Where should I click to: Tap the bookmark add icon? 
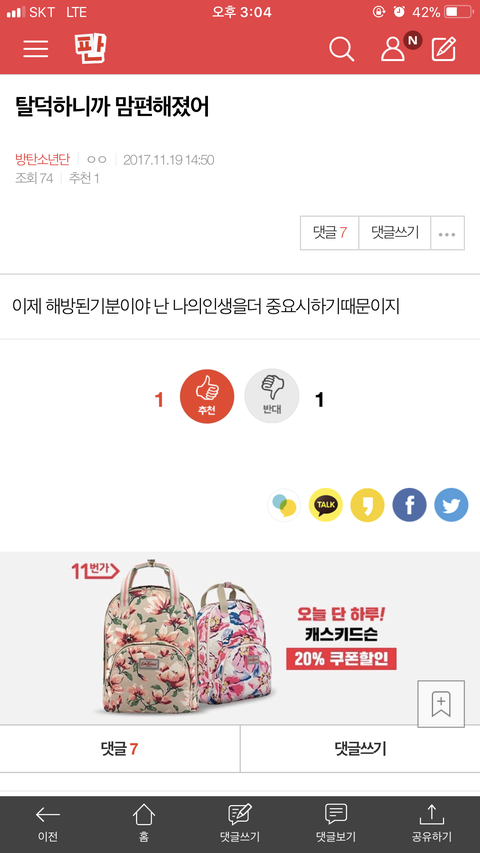[441, 703]
